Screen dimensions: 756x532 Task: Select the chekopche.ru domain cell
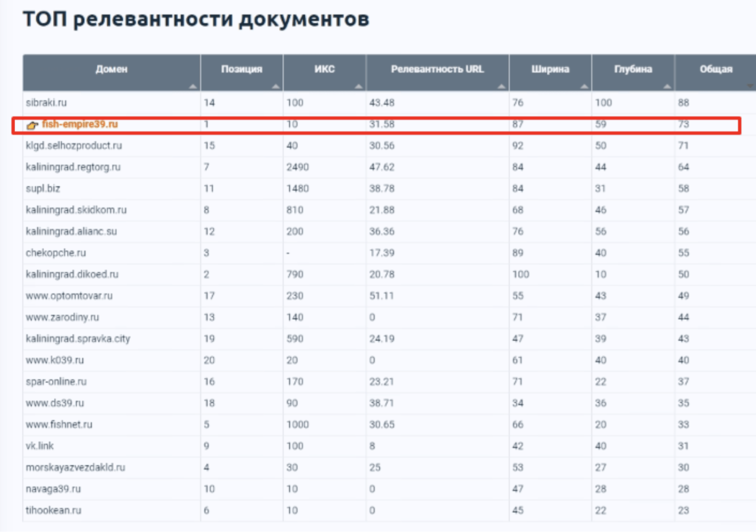[x=111, y=252]
